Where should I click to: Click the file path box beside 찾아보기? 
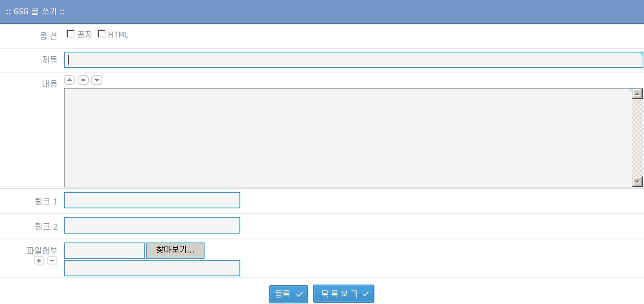pos(104,250)
